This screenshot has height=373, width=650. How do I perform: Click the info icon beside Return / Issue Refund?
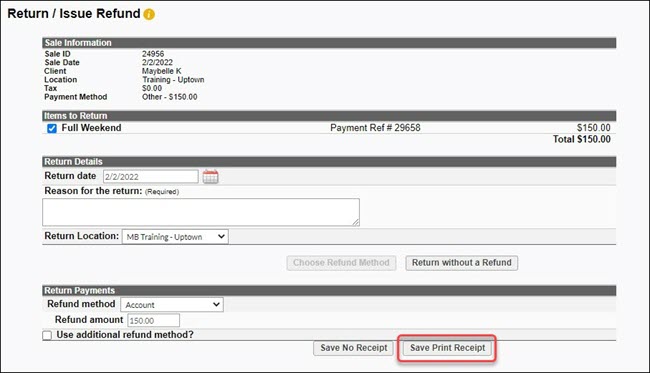(149, 14)
